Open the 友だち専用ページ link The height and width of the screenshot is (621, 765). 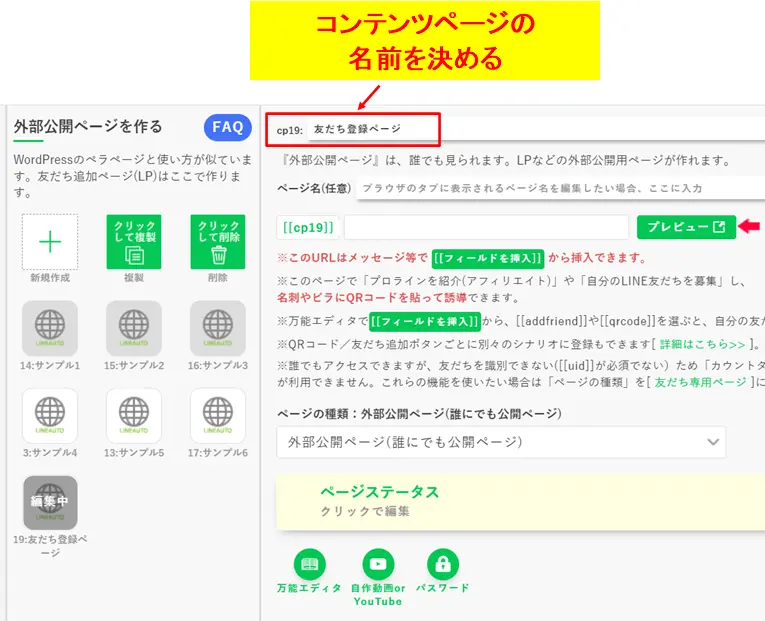tap(701, 382)
